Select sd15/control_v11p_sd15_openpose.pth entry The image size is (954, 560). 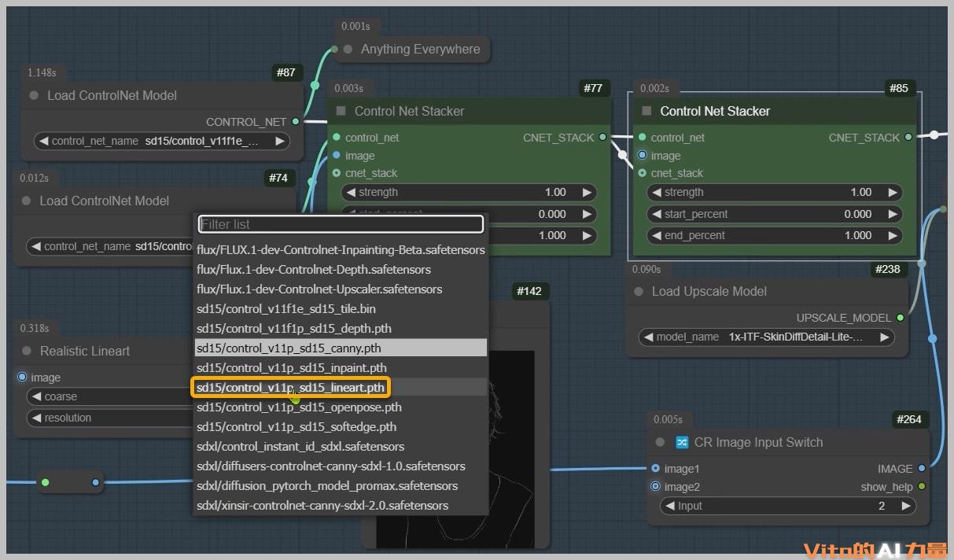[341, 407]
